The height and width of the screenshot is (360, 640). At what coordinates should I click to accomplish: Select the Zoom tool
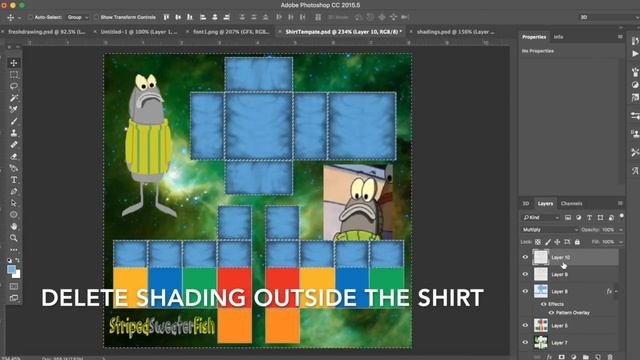tap(14, 238)
